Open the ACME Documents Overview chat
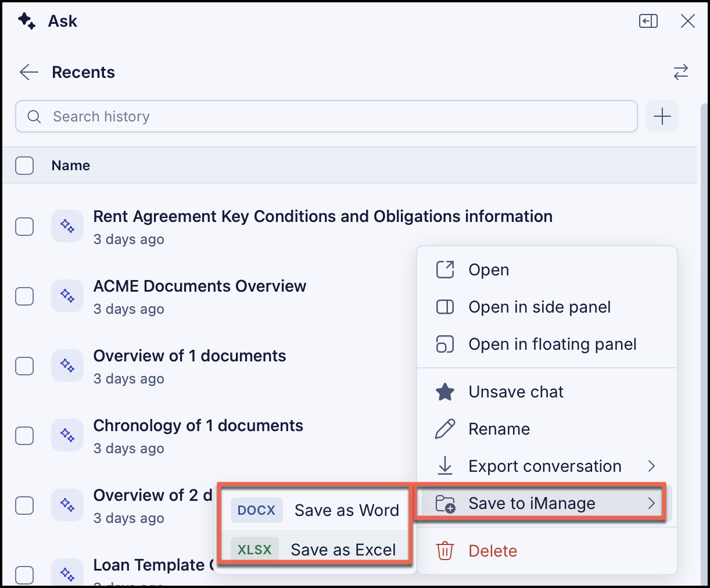Screen dimensions: 710x588 pos(200,286)
